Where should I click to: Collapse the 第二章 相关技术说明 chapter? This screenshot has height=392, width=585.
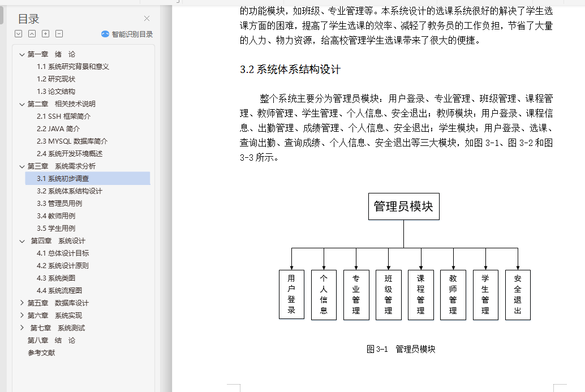(x=22, y=104)
